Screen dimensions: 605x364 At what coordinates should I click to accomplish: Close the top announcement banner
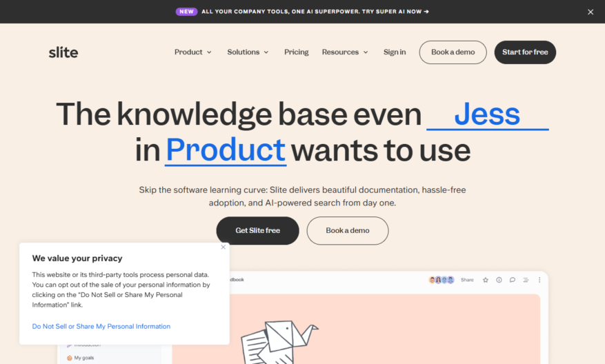point(591,12)
